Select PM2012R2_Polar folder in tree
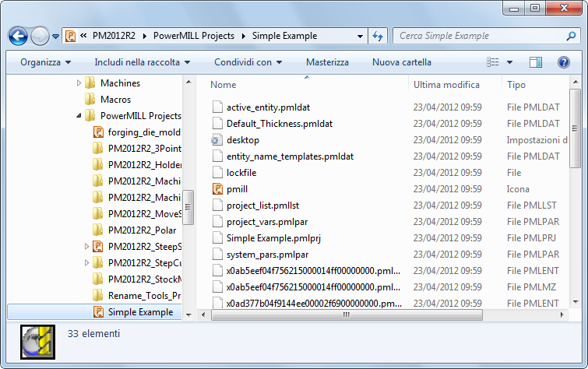 (142, 230)
